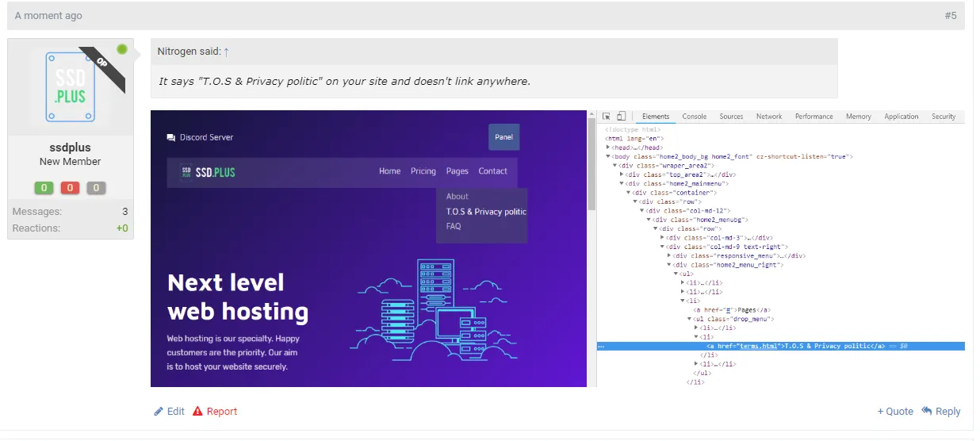Select the Pages anchor element line
Viewport: 980px width, 441px height.
[733, 309]
